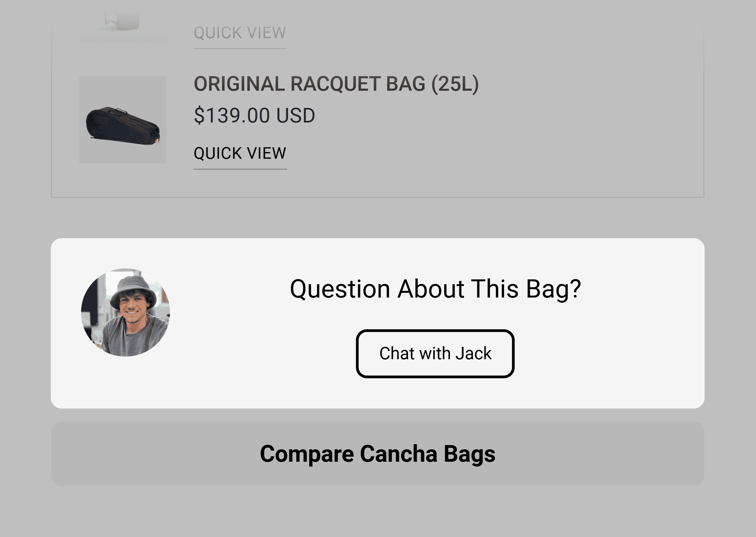756x537 pixels.
Task: Open the Original Racquet Bag product page
Action: coord(336,84)
